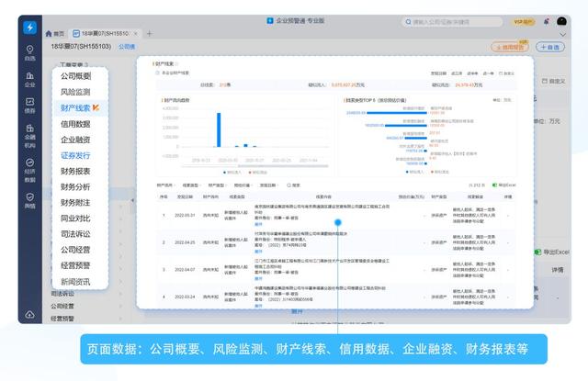The width and height of the screenshot is (588, 381).
Task: Tick the 自定义 date range checkbox
Action: coord(501,73)
